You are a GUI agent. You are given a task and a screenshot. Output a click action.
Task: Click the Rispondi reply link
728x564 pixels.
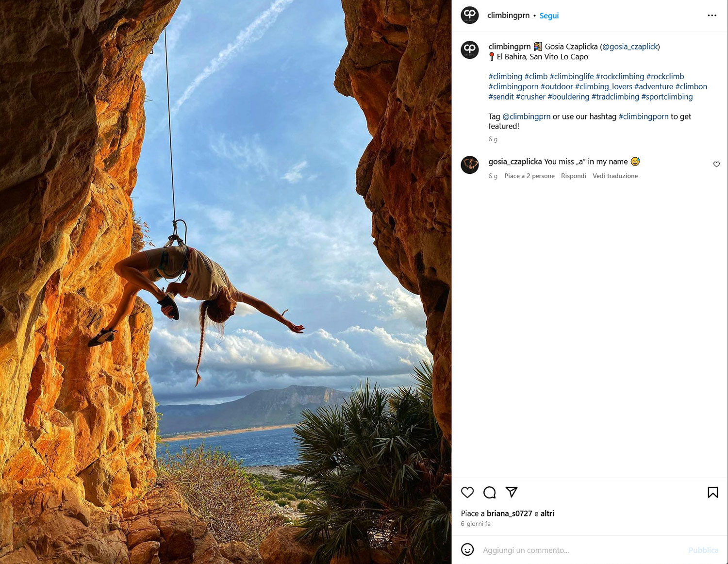pyautogui.click(x=573, y=176)
